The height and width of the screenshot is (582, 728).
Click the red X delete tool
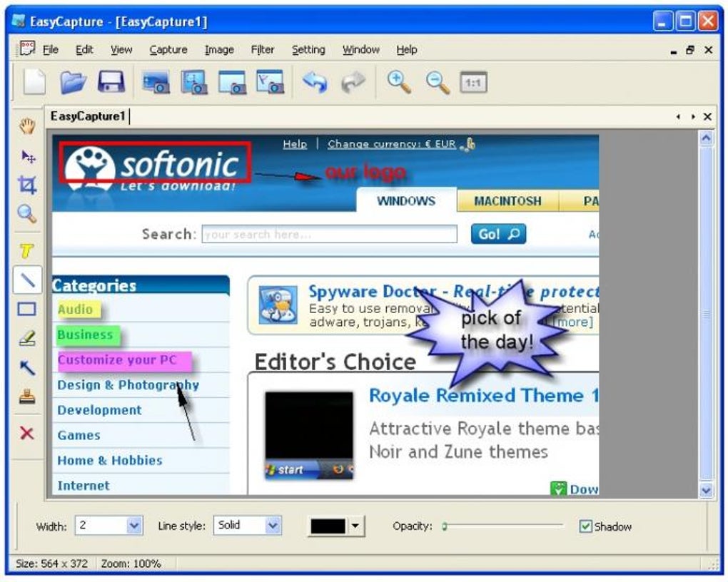point(27,433)
